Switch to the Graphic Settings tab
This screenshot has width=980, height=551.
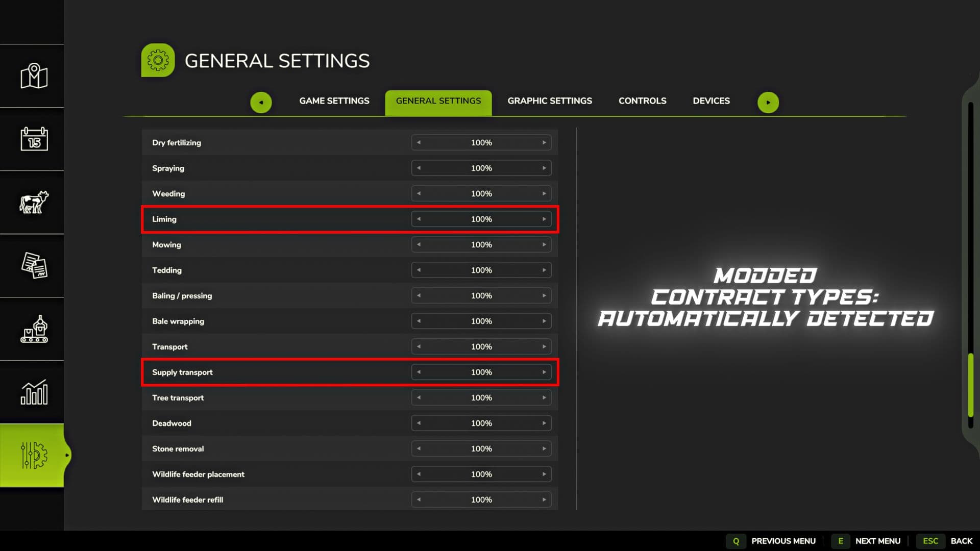point(550,101)
